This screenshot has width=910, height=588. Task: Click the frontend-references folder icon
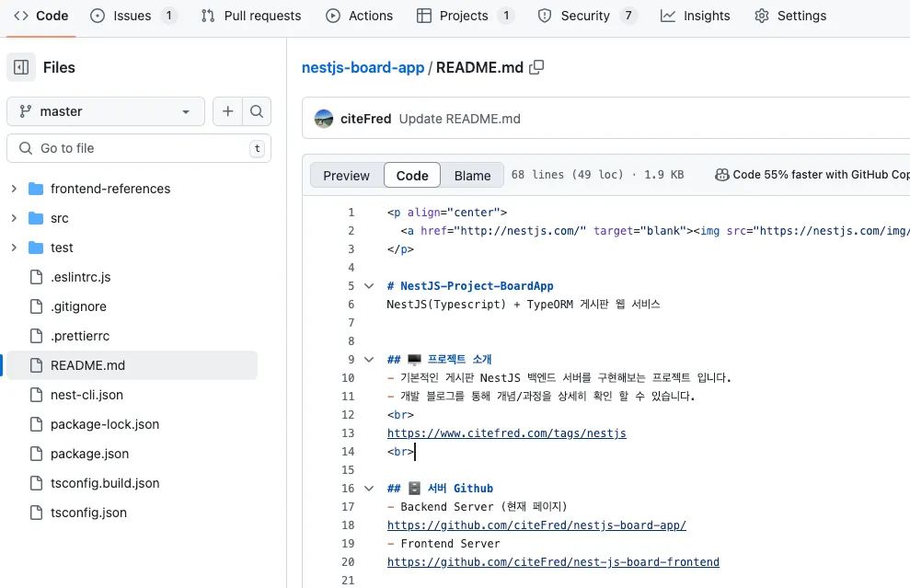(x=36, y=189)
